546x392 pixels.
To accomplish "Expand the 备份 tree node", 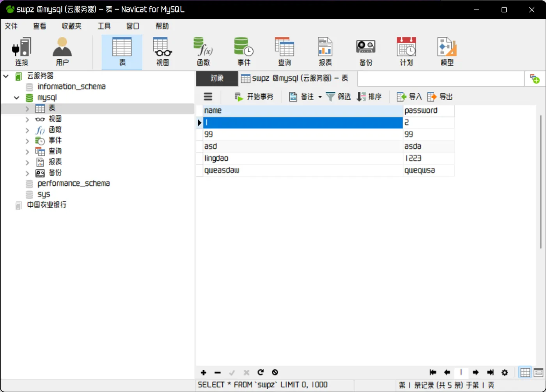I will [x=27, y=173].
